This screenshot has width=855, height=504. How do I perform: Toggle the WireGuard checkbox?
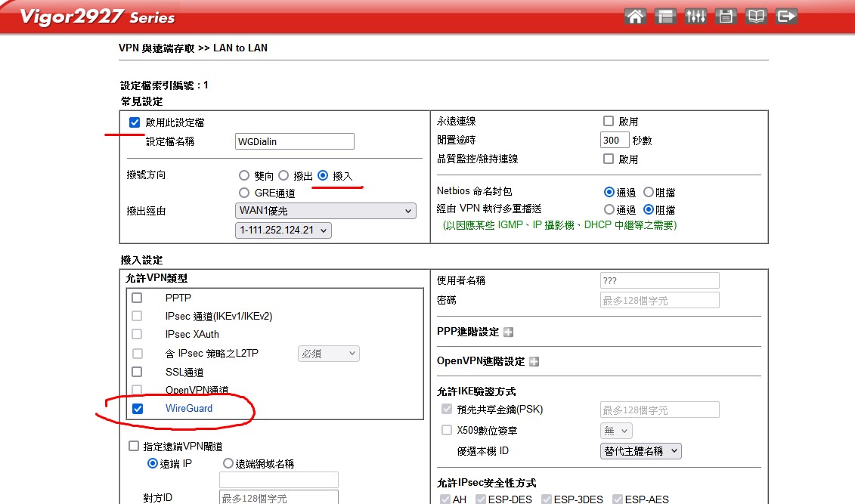pyautogui.click(x=137, y=409)
